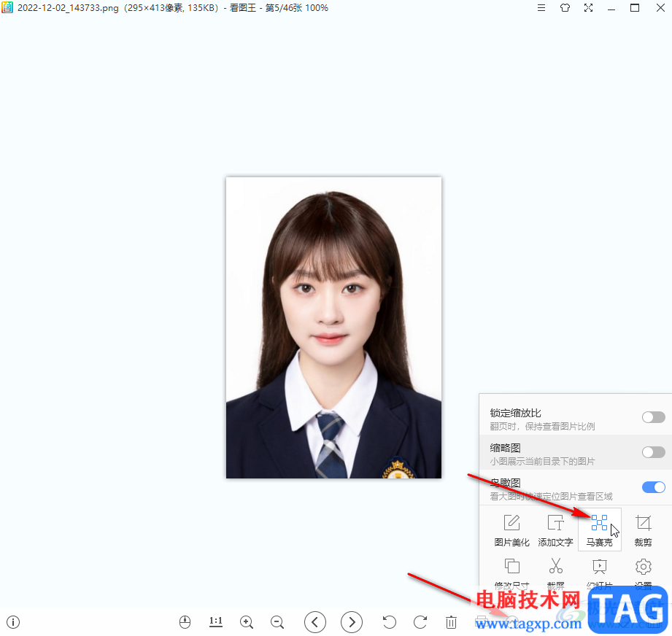The width and height of the screenshot is (672, 636).
Task: Open 设置 settings gear
Action: point(643,573)
